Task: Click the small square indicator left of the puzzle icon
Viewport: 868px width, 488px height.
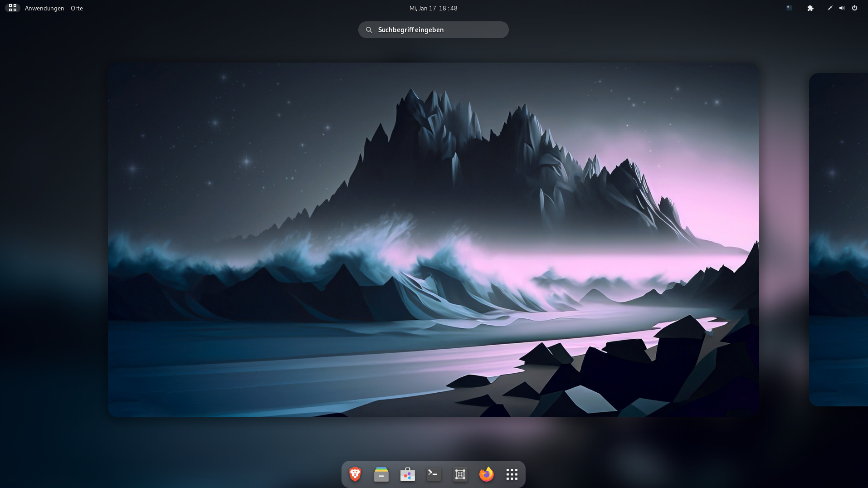Action: point(789,8)
